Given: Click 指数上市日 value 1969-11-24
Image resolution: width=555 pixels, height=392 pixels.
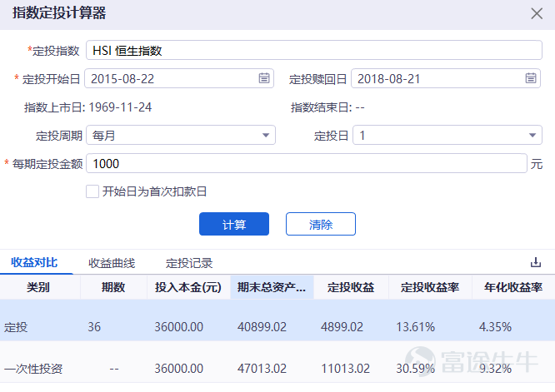Looking at the screenshot, I should pos(120,107).
